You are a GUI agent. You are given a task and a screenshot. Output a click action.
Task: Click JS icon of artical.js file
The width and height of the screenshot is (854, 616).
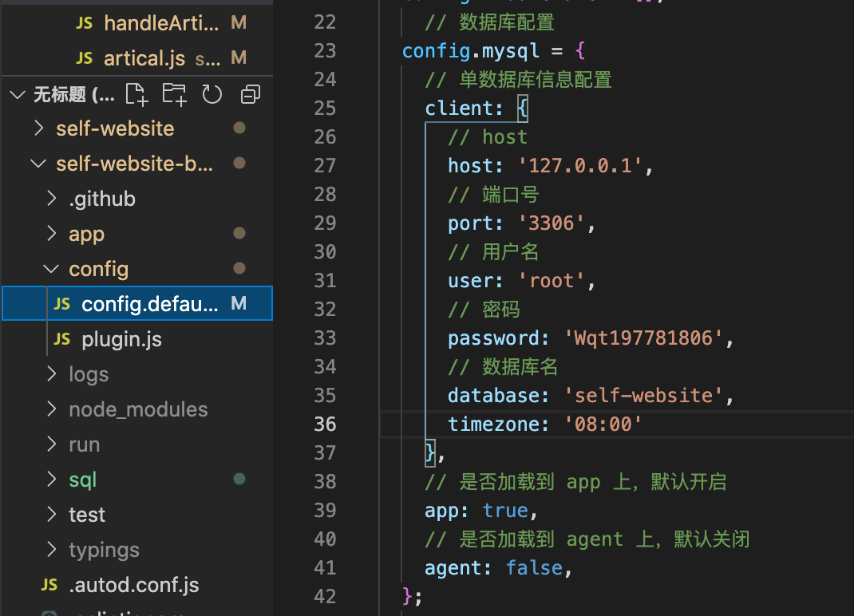(84, 58)
